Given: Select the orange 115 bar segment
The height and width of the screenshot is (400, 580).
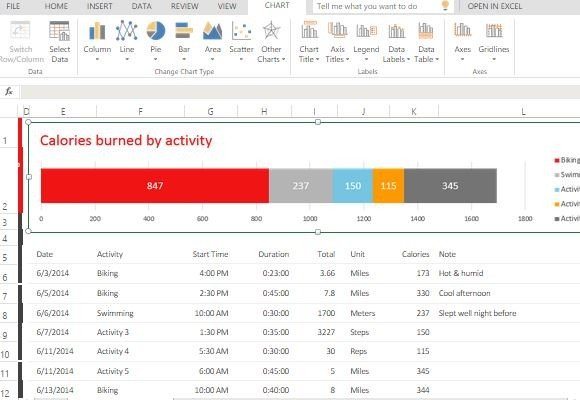Looking at the screenshot, I should (x=388, y=185).
